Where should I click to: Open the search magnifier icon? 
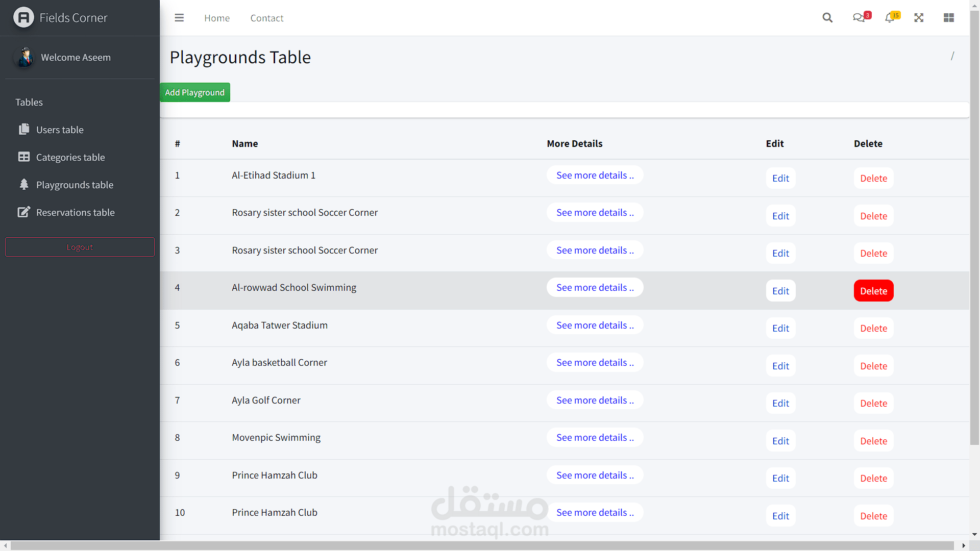pyautogui.click(x=827, y=18)
